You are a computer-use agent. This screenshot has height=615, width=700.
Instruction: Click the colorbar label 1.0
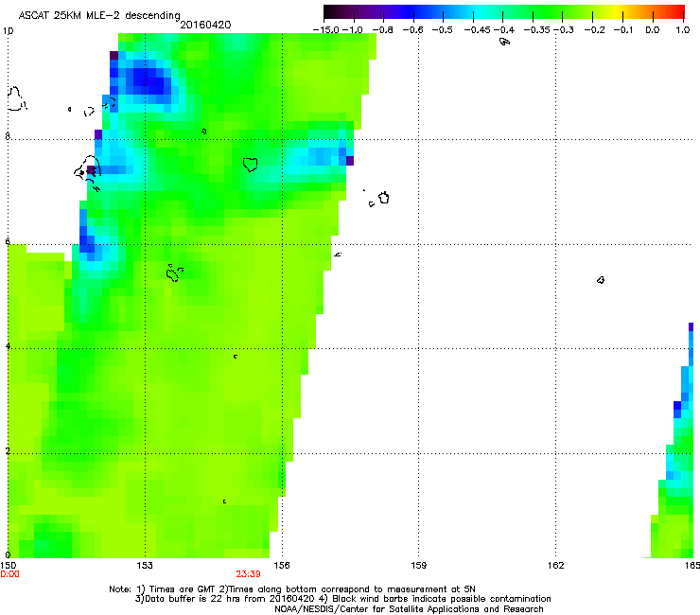pyautogui.click(x=683, y=30)
